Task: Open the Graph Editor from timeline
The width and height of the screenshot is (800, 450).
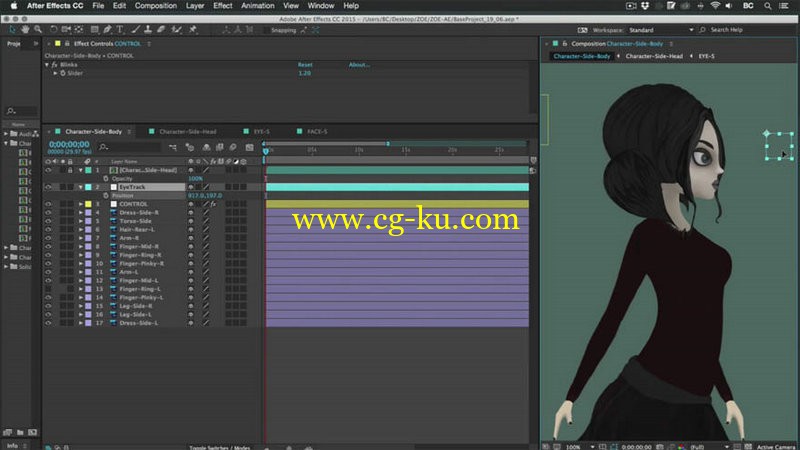Action: (x=249, y=147)
